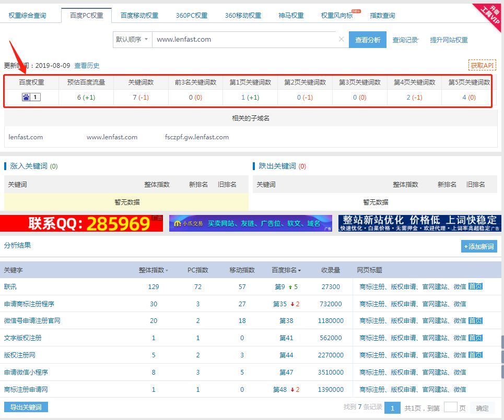Screen dimensions: 504x420
Task: Click page title link in 申请微信小程序 row
Action: 413,372
